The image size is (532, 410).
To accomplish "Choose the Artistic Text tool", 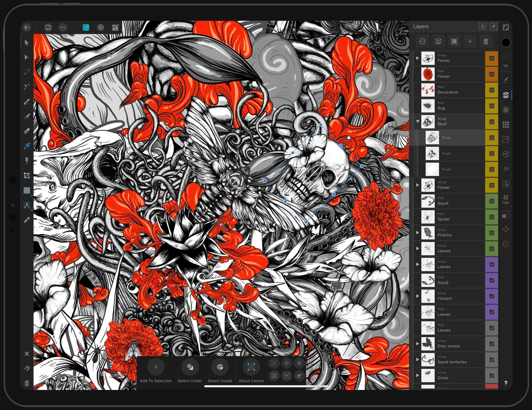I will pos(27,205).
